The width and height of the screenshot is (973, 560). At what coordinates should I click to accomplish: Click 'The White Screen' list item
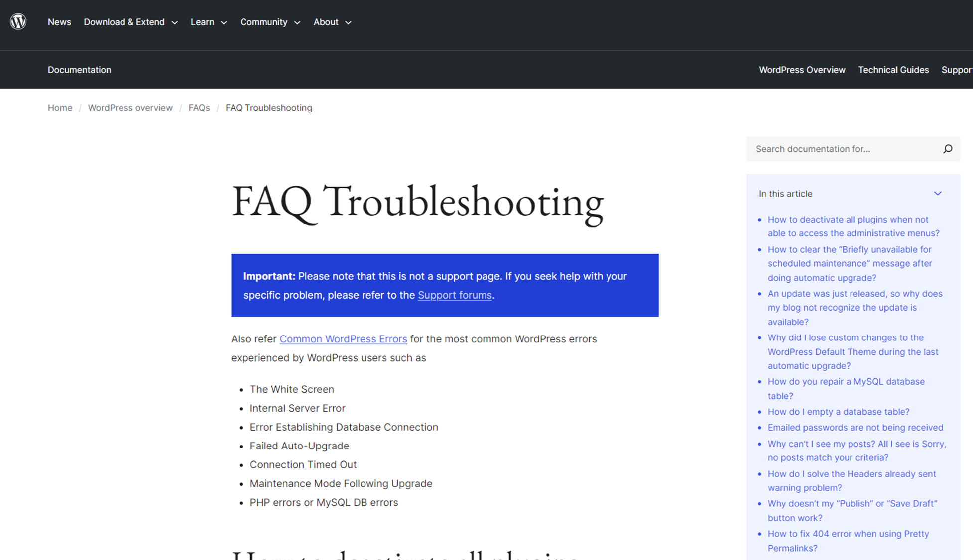(x=292, y=389)
